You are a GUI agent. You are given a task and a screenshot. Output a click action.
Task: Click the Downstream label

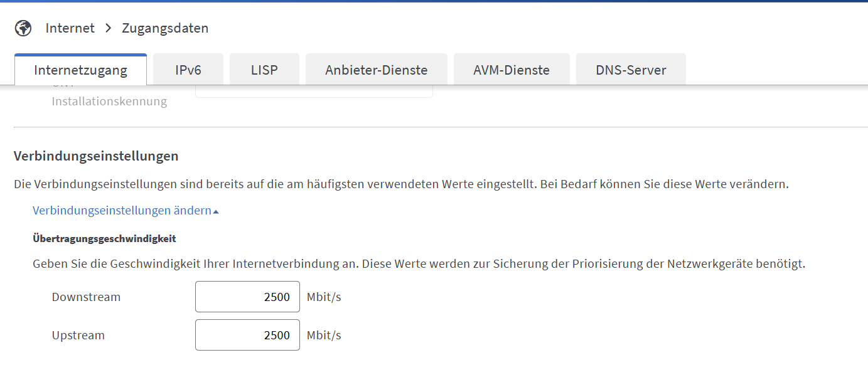point(86,297)
